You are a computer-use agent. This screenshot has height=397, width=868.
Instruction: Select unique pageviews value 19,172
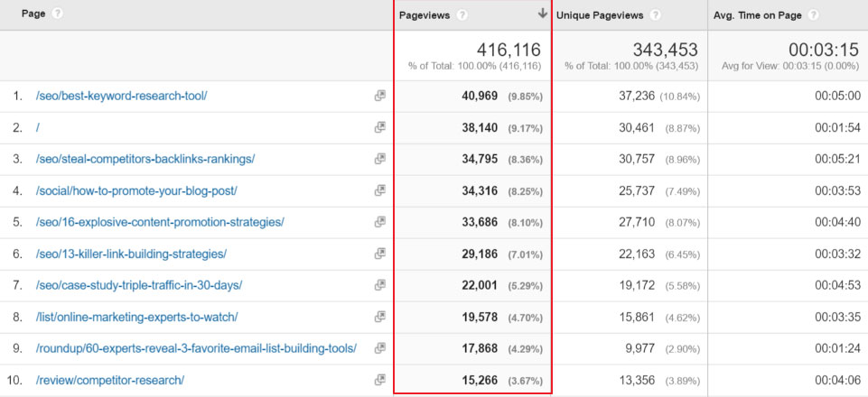click(x=637, y=285)
